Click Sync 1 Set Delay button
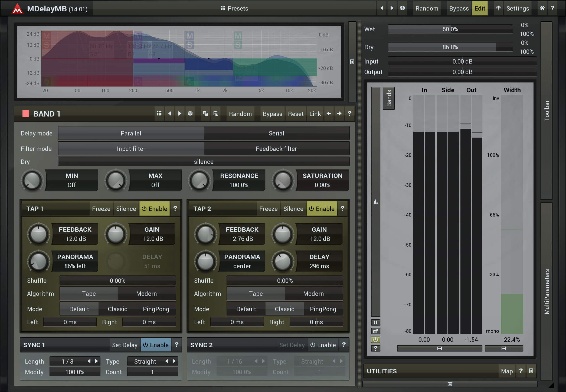This screenshot has height=392, width=566. pyautogui.click(x=125, y=345)
